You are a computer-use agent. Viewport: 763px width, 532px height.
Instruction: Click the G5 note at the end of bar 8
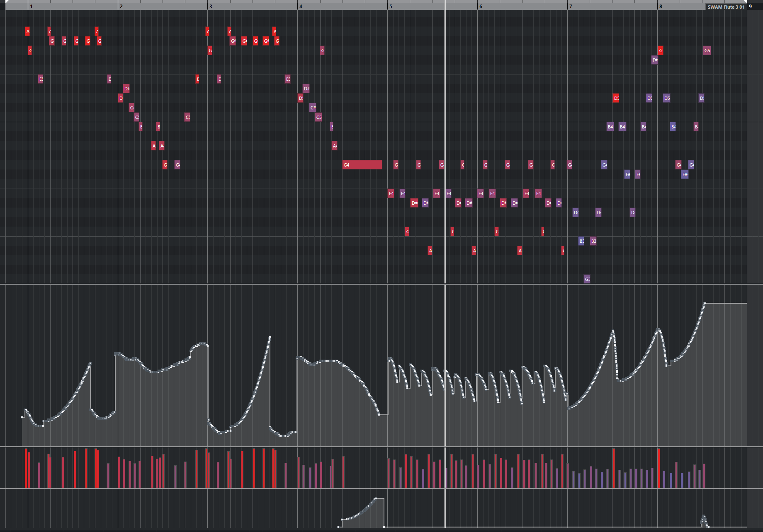[707, 51]
